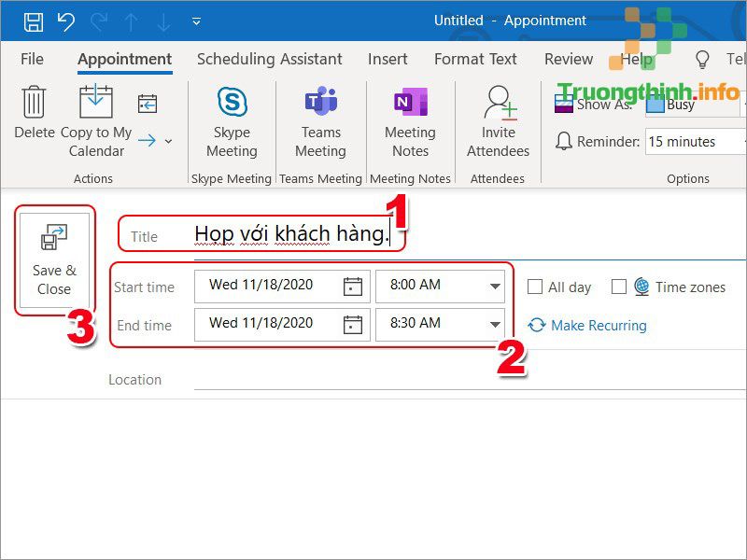Click the appointment body text area
The image size is (747, 560).
pos(373,478)
